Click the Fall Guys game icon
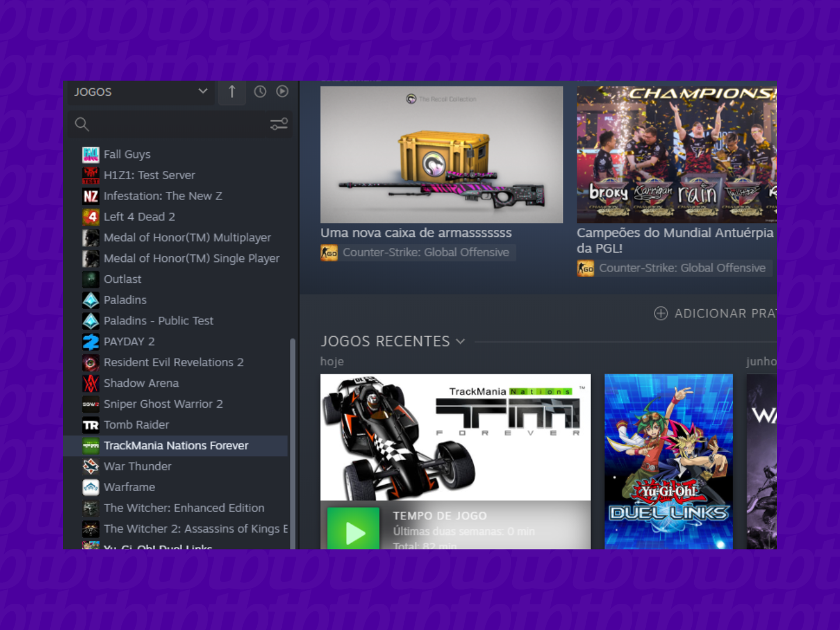Image resolution: width=840 pixels, height=630 pixels. pos(90,155)
